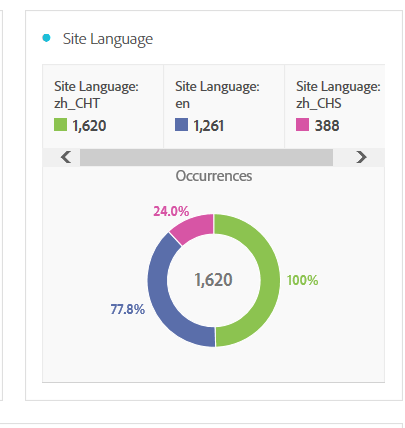Click the pink zh_CHS legend swatch

point(302,125)
